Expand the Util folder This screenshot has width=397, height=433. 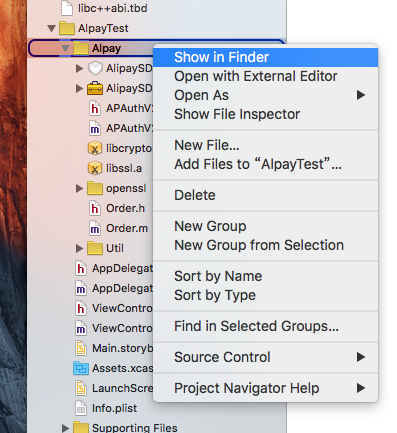[79, 248]
